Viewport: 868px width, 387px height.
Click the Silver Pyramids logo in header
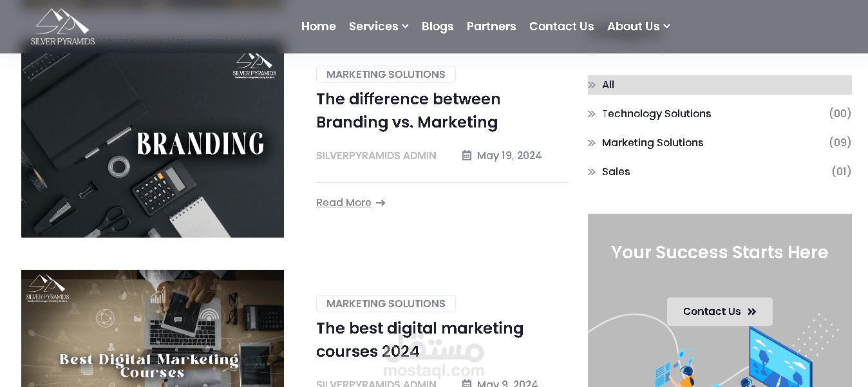(x=62, y=26)
